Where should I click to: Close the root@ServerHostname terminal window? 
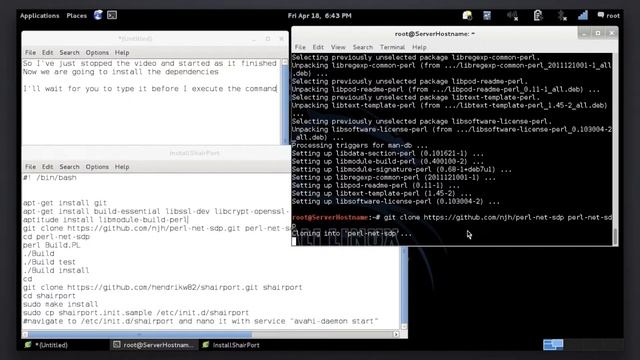611,33
